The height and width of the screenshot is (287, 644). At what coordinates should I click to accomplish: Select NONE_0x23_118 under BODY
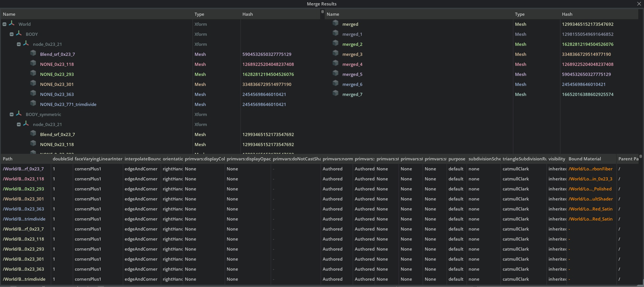[x=57, y=64]
